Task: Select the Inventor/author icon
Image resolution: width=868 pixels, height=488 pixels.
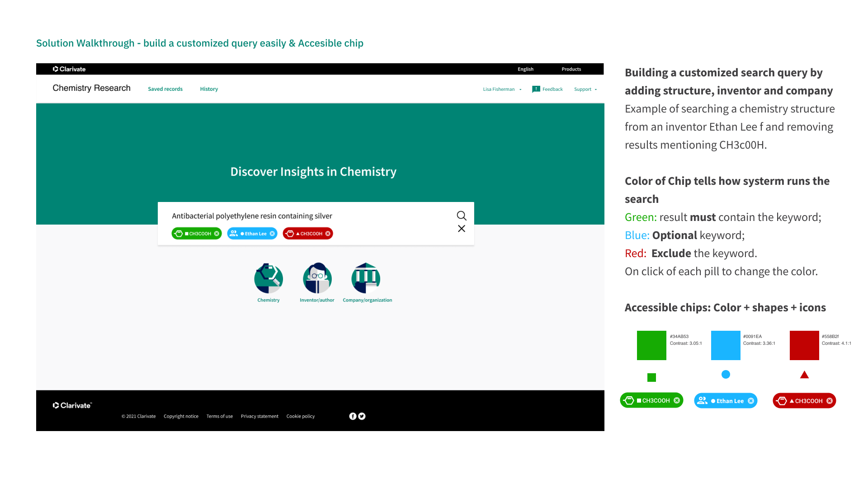Action: (x=317, y=278)
